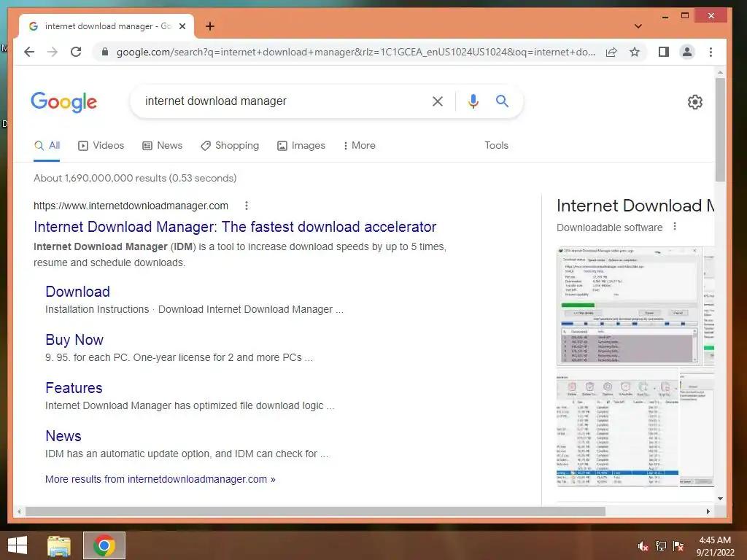Click the vertical scrollbar thumb
The width and height of the screenshot is (747, 560).
pos(720,130)
